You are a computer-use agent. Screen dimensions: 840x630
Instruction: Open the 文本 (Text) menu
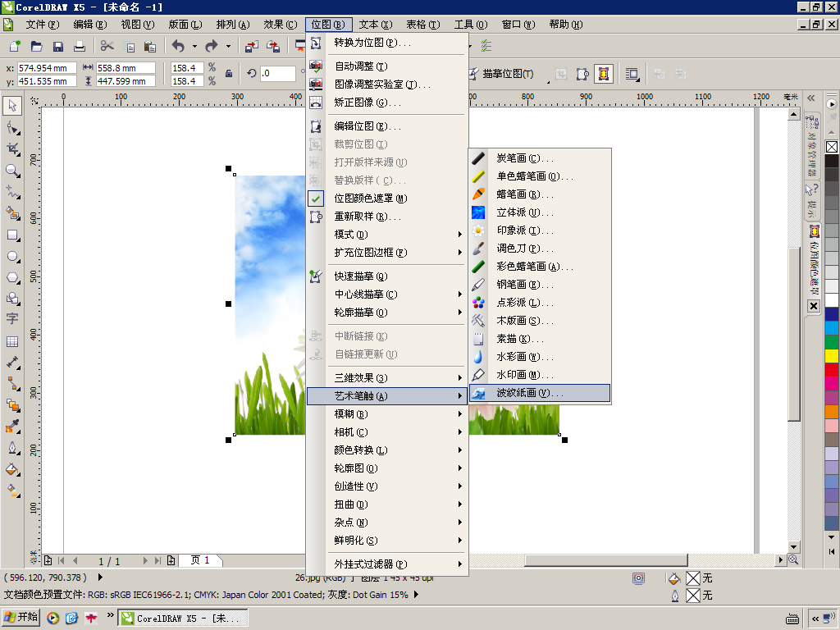coord(376,25)
